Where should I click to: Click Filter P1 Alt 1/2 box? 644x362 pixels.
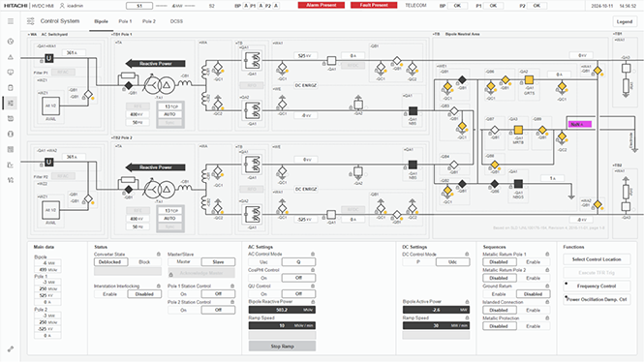coord(51,106)
